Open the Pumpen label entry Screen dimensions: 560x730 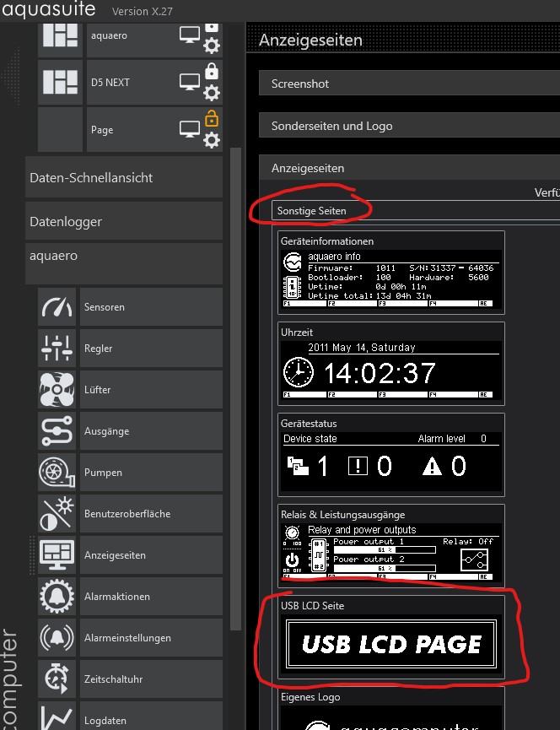[151, 473]
